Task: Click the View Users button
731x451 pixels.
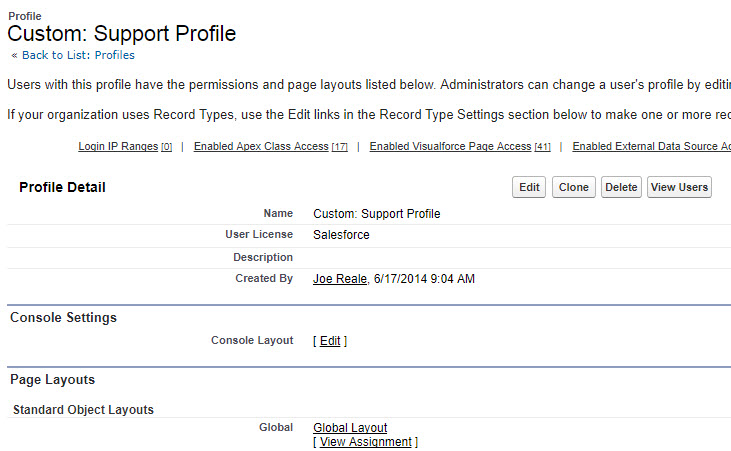Action: [679, 187]
